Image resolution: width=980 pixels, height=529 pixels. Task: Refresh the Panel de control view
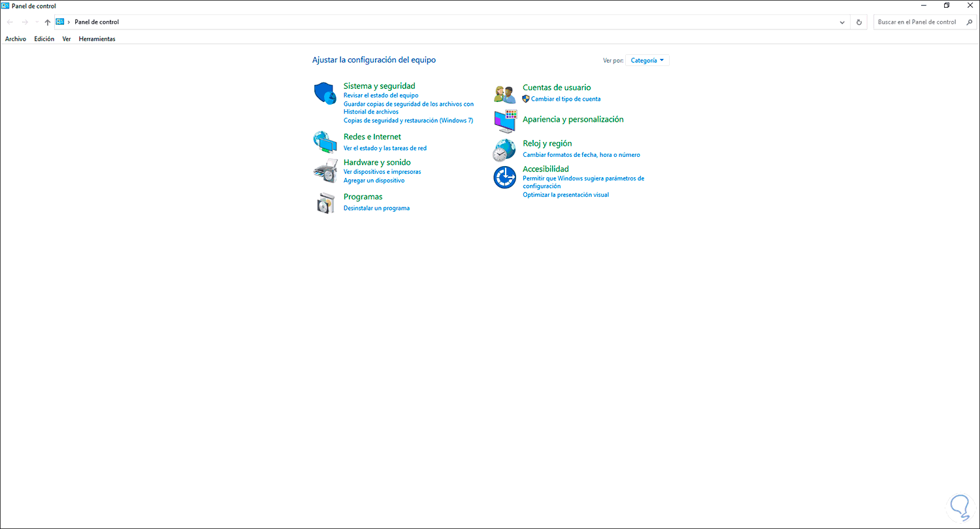point(859,22)
